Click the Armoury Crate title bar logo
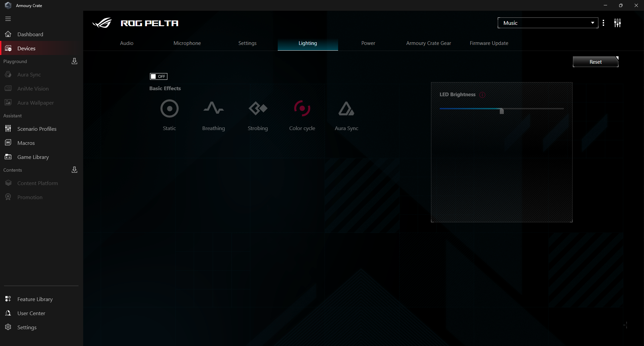This screenshot has width=644, height=346. tap(8, 5)
